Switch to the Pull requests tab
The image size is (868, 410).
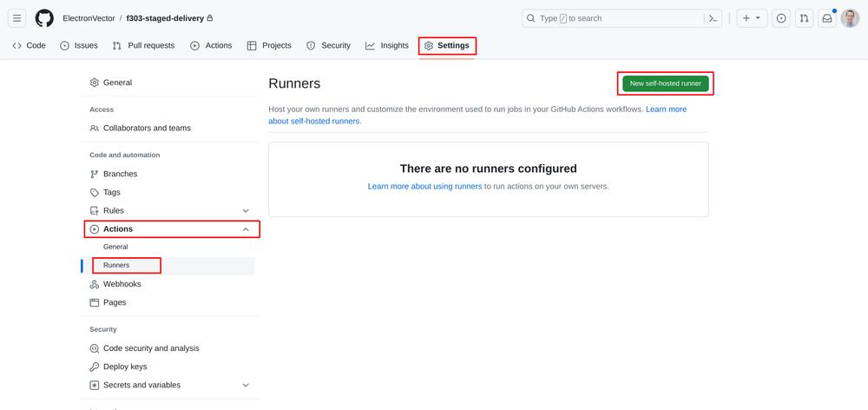tap(143, 45)
